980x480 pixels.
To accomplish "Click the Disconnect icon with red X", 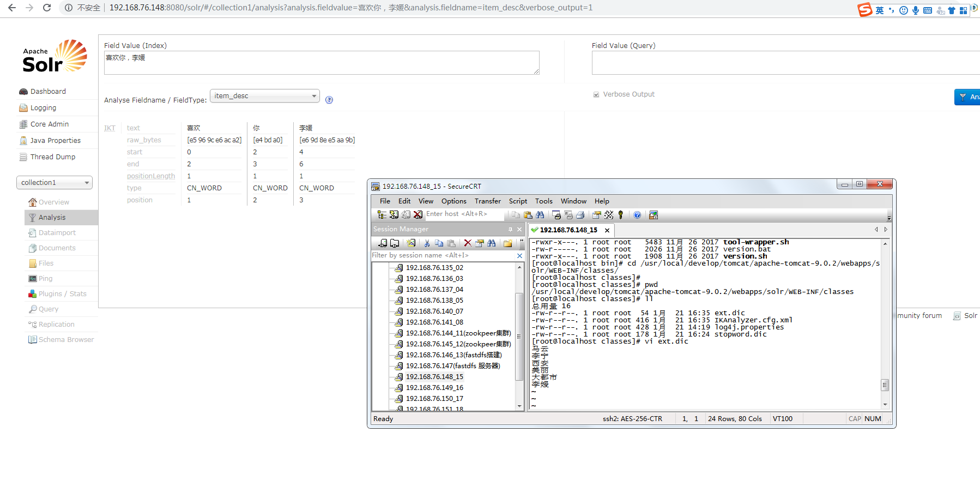I will (x=418, y=215).
